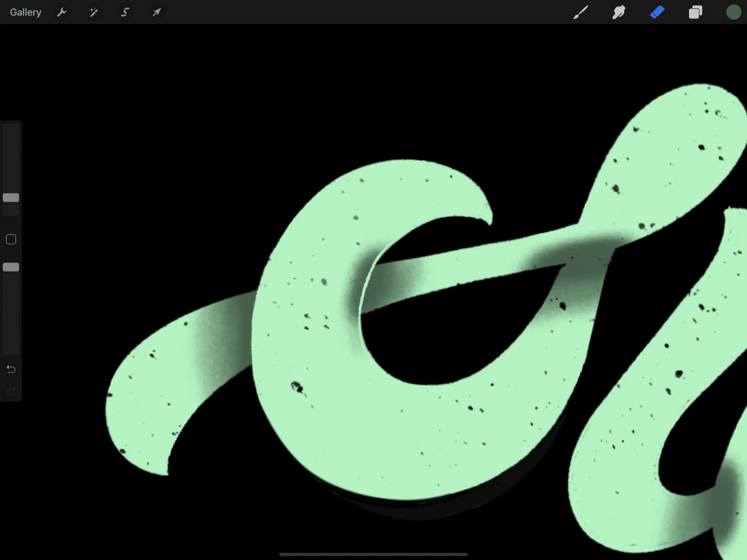Select the Brush tool
The width and height of the screenshot is (747, 560).
click(581, 12)
